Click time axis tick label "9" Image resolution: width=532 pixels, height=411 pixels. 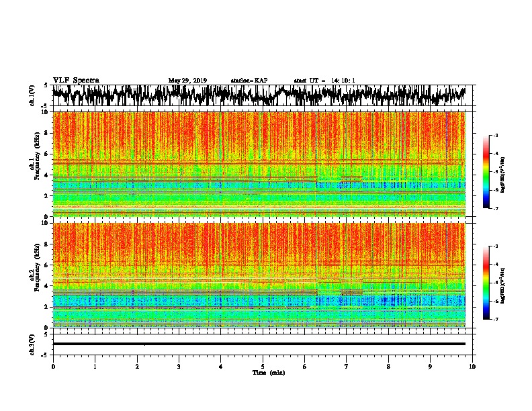430,367
